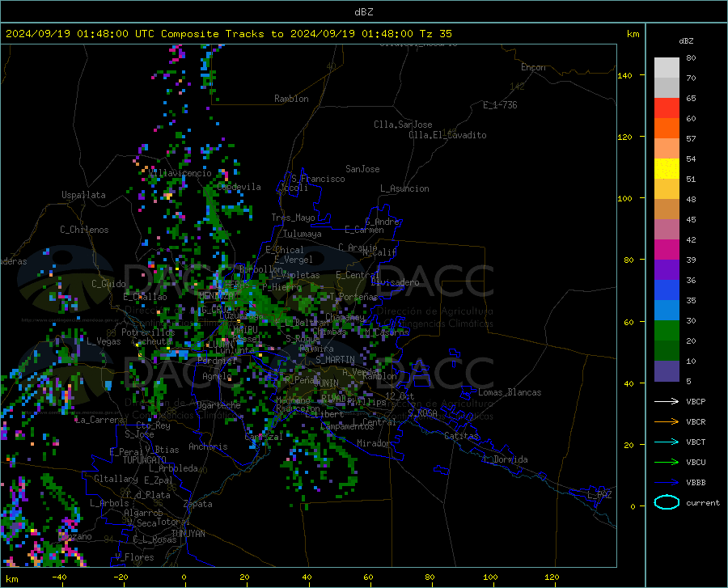The width and height of the screenshot is (728, 588).
Task: Click the Anchoris location label
Action: pos(208,446)
